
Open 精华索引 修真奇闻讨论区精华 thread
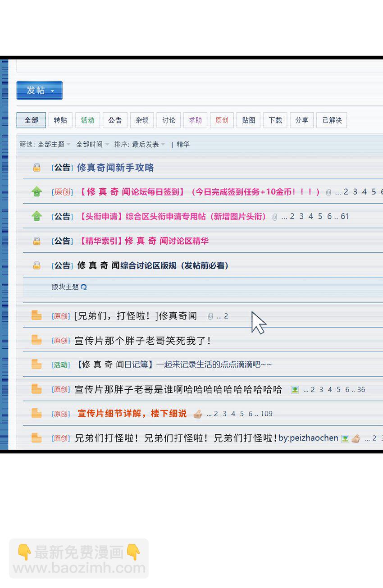[143, 241]
